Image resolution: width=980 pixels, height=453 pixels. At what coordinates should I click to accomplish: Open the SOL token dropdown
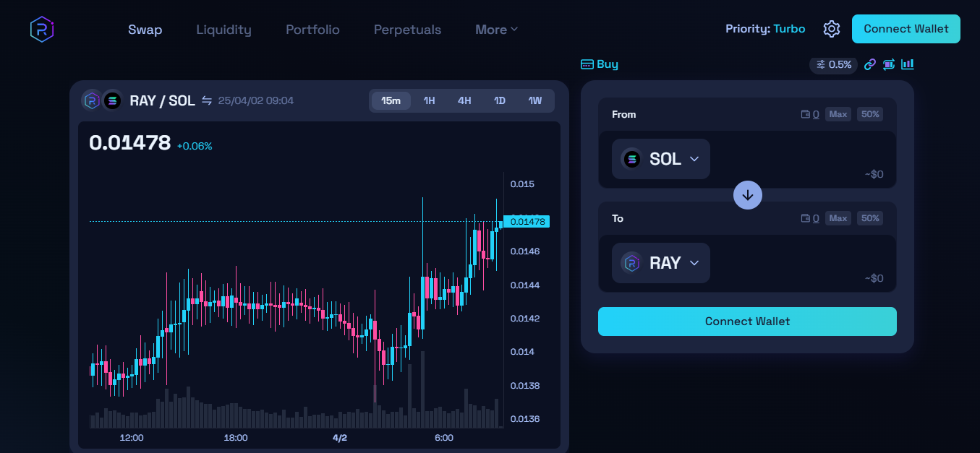tap(661, 159)
